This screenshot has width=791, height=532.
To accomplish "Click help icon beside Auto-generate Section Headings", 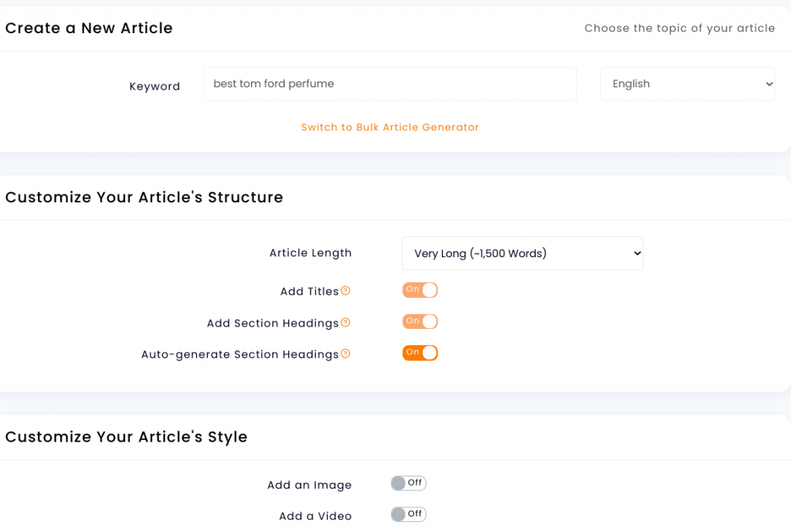I will 345,354.
